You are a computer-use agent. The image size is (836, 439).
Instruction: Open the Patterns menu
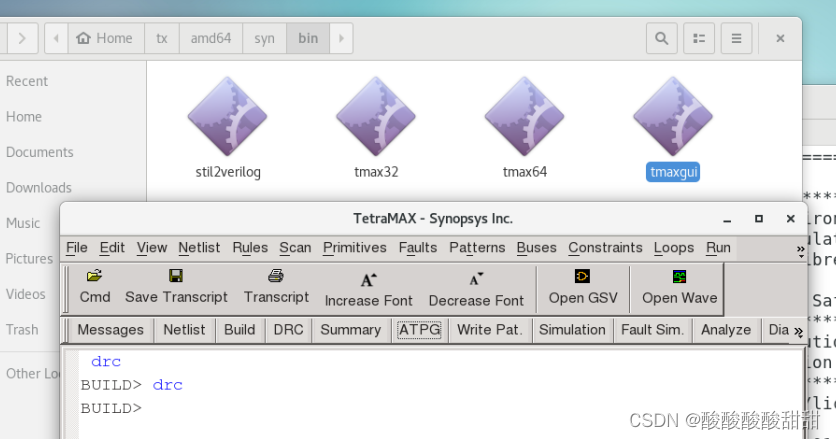tap(477, 248)
